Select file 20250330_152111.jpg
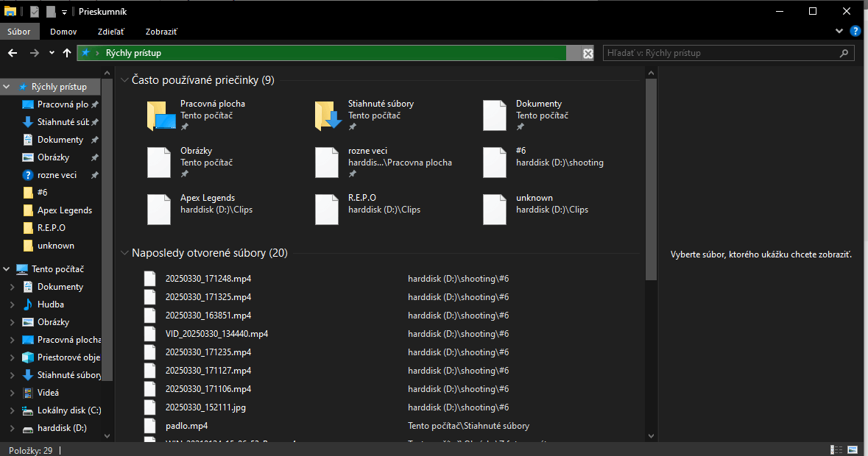This screenshot has width=868, height=456. click(205, 407)
